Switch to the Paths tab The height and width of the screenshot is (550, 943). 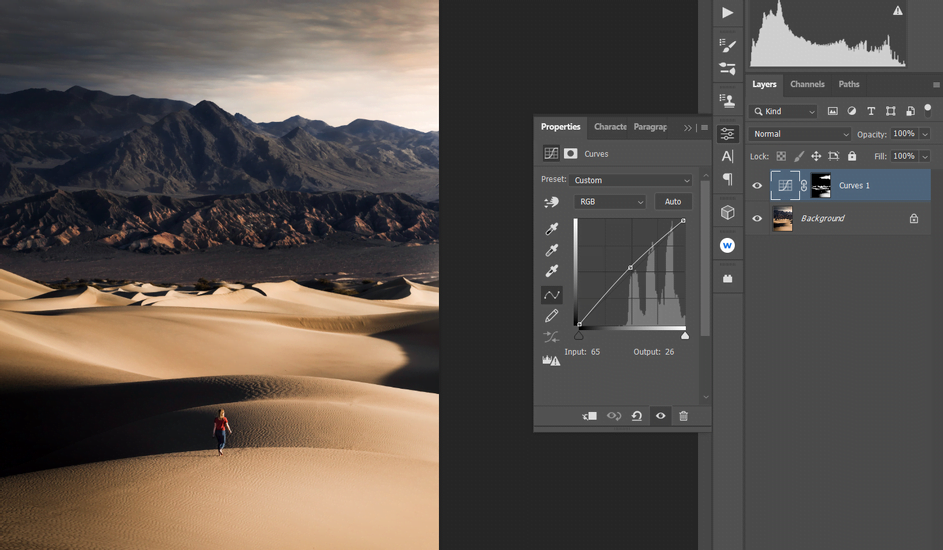(x=848, y=84)
